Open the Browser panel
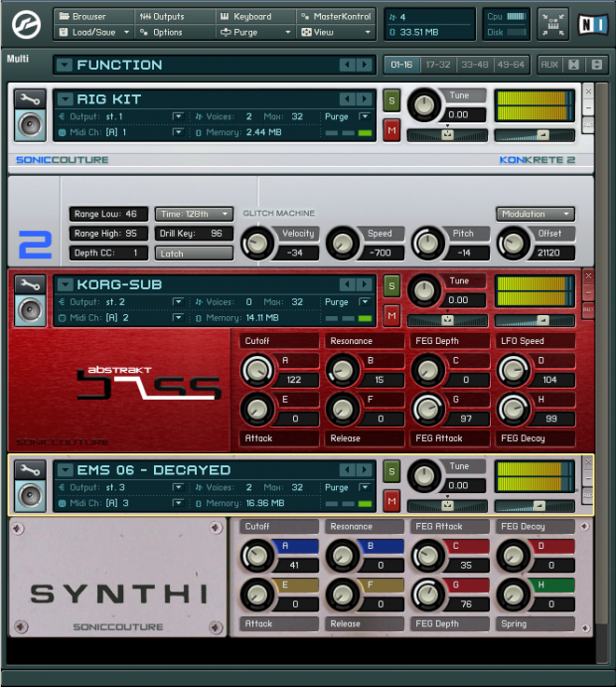 pyautogui.click(x=93, y=17)
